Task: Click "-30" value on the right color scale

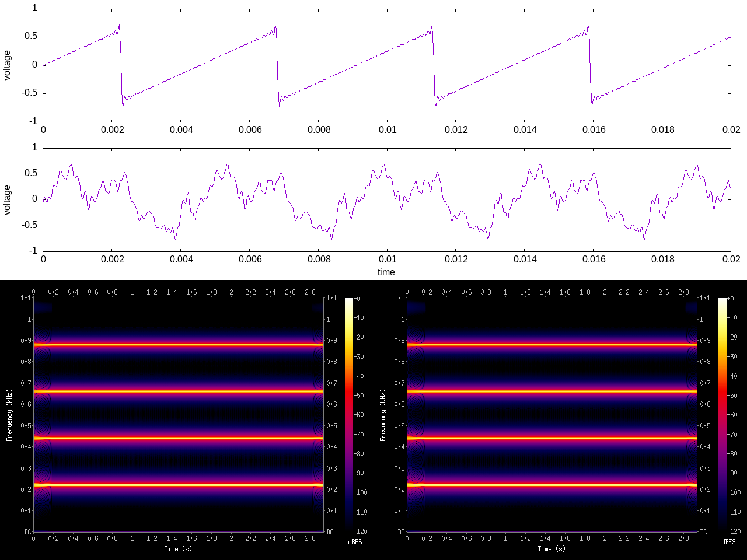Action: pyautogui.click(x=732, y=356)
